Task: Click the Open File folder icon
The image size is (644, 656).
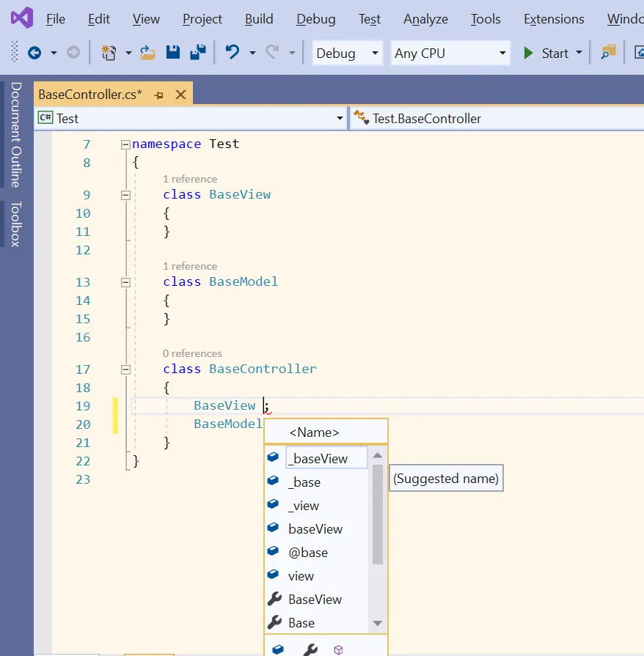Action: [x=148, y=53]
